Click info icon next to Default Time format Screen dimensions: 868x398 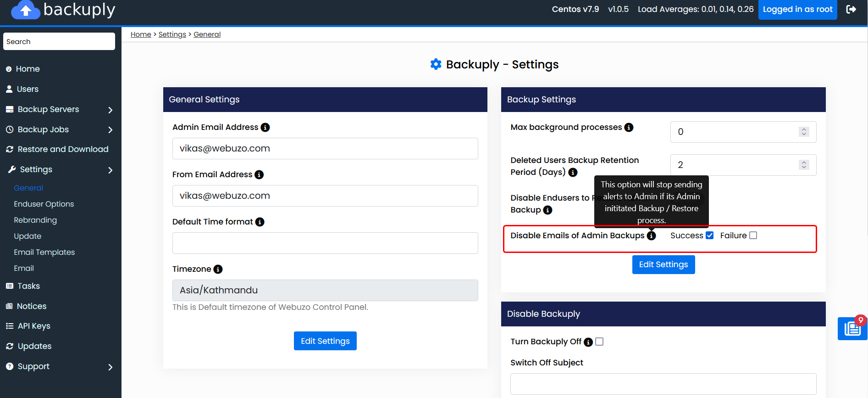[x=260, y=222]
